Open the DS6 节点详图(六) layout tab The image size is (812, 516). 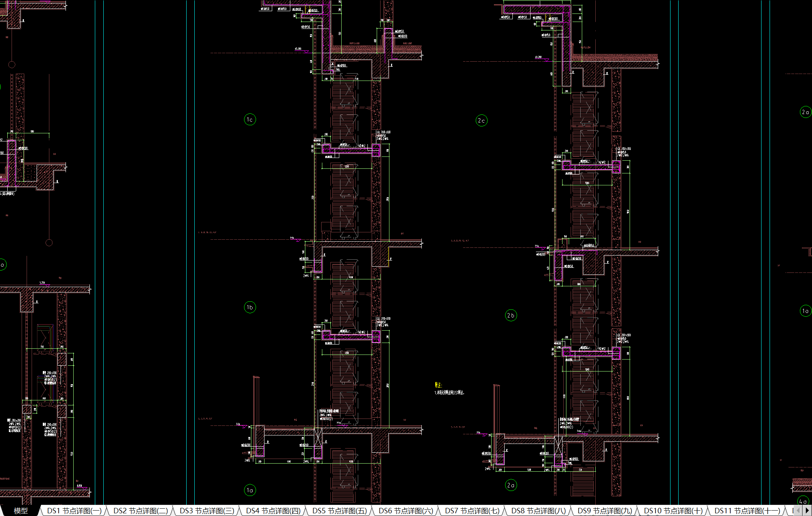406,511
